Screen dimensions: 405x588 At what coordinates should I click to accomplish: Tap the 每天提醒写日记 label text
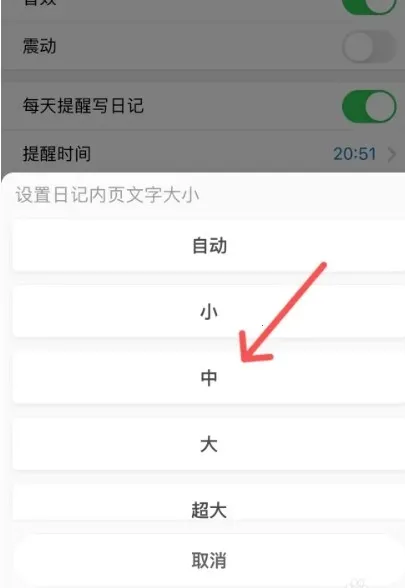(x=83, y=106)
